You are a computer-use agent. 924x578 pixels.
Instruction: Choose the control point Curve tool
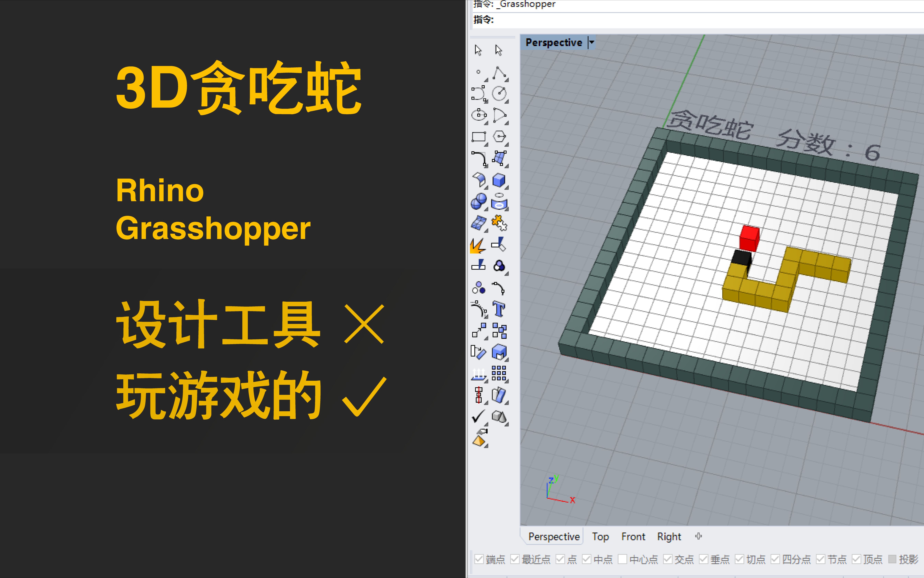(479, 94)
